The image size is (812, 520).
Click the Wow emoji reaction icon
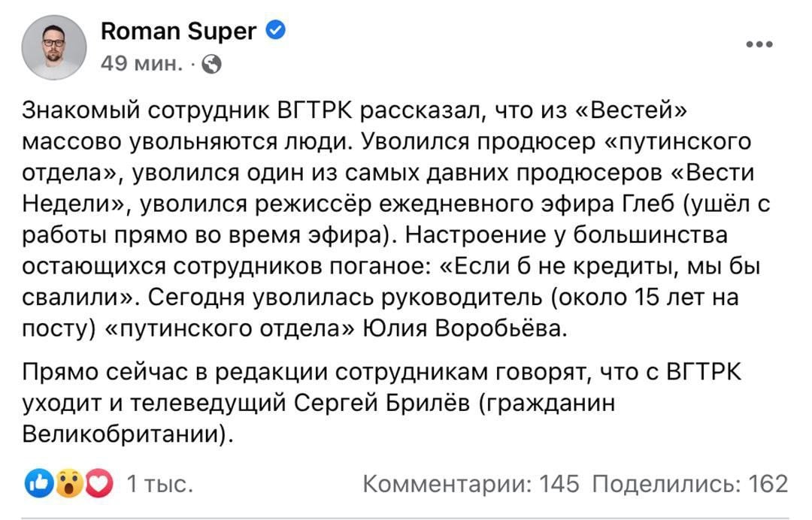68,485
